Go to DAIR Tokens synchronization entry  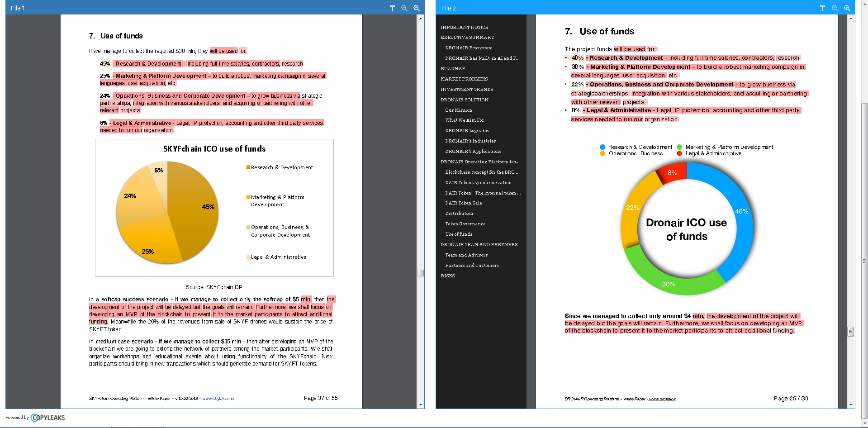click(x=478, y=183)
